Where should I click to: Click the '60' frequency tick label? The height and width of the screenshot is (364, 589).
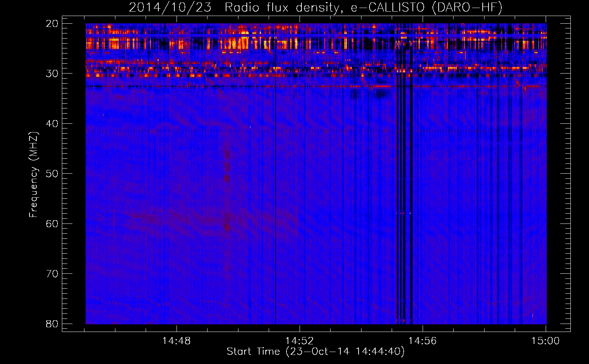52,223
